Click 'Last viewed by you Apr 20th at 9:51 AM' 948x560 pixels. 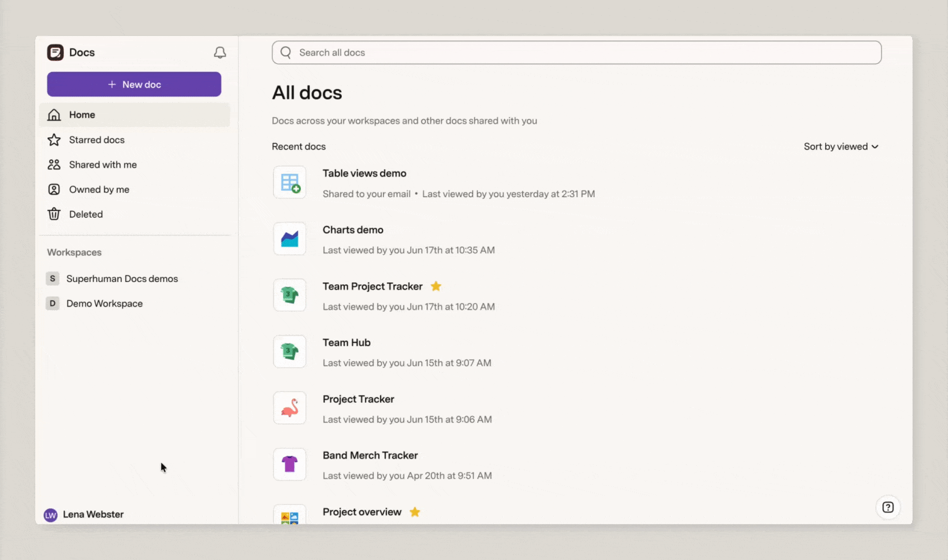pos(407,475)
